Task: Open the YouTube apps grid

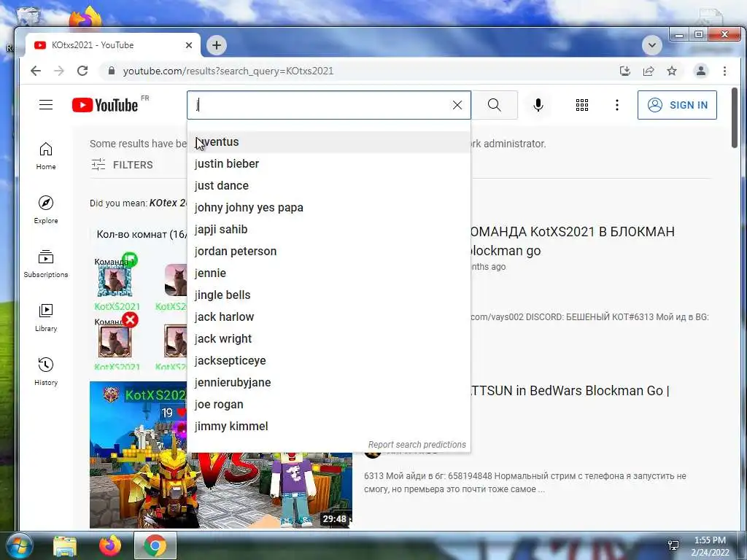Action: (x=581, y=105)
